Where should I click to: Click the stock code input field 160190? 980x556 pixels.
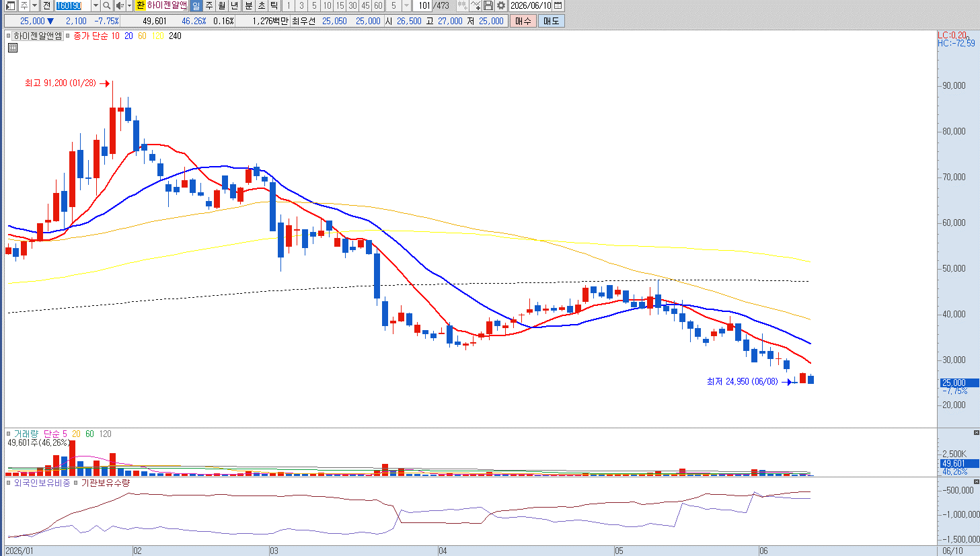pos(73,5)
